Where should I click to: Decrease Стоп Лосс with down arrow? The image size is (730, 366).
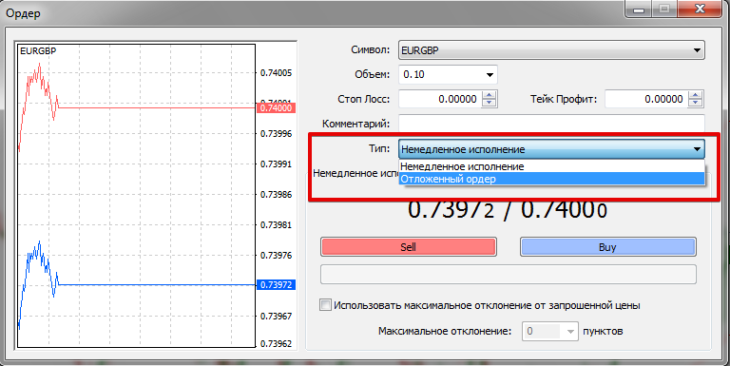489,103
